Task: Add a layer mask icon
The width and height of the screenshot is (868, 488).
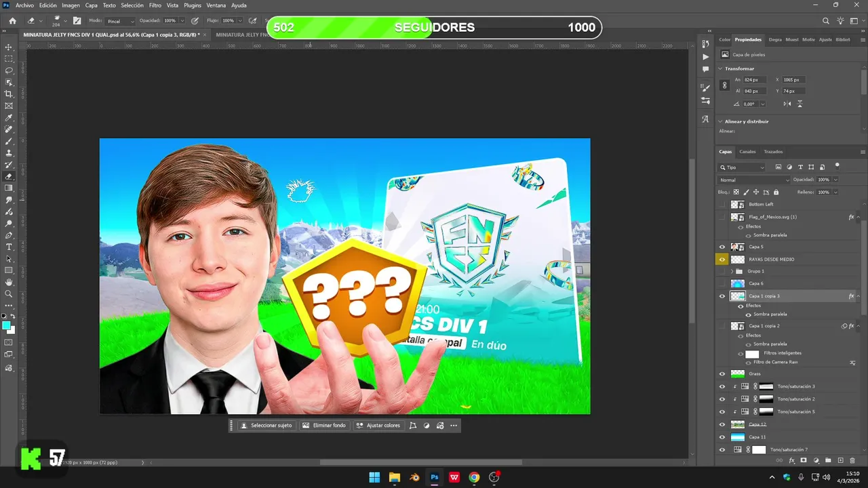Action: [x=804, y=460]
